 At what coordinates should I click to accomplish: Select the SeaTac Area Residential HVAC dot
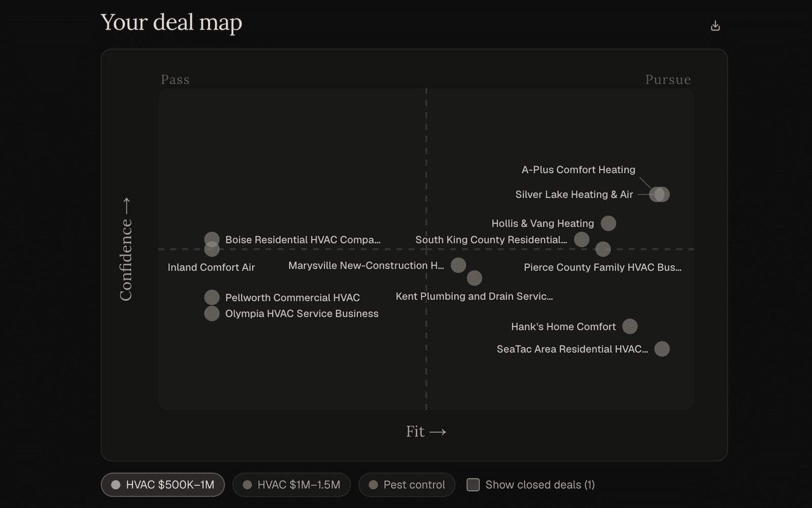pos(662,349)
